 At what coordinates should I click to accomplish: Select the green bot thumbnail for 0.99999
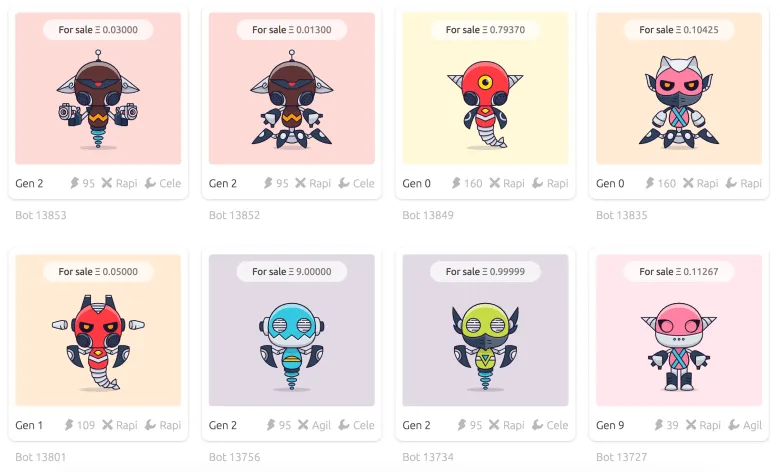click(485, 330)
